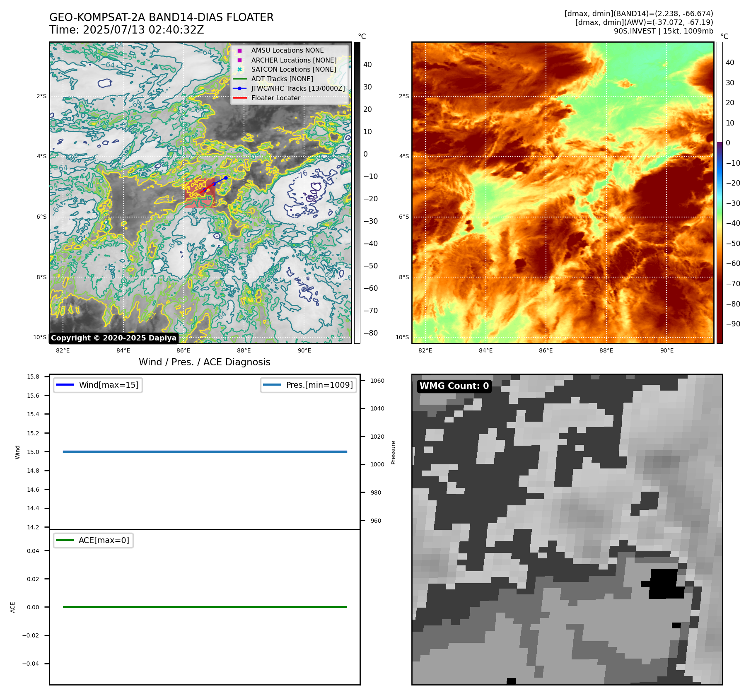This screenshot has width=751, height=700.
Task: Click the vertical 'ACE' axis label
Action: pos(12,607)
